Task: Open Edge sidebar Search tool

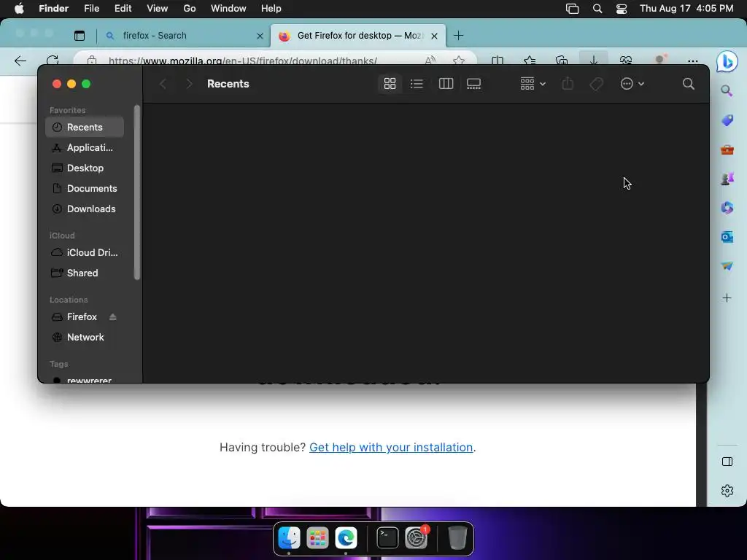Action: click(727, 90)
